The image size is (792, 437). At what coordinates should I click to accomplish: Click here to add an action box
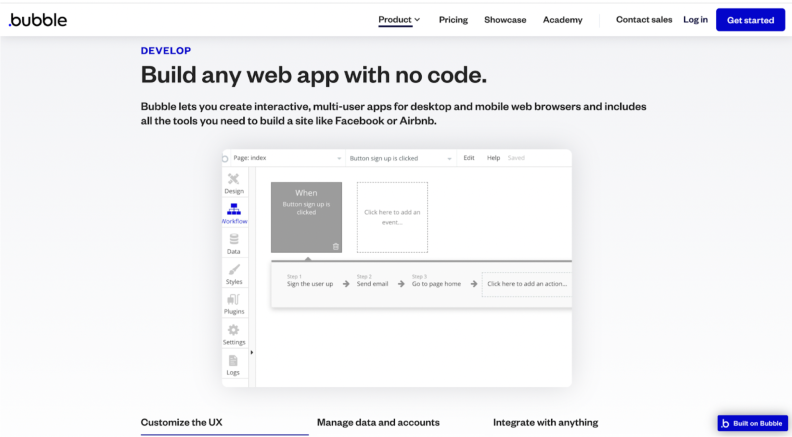point(527,284)
